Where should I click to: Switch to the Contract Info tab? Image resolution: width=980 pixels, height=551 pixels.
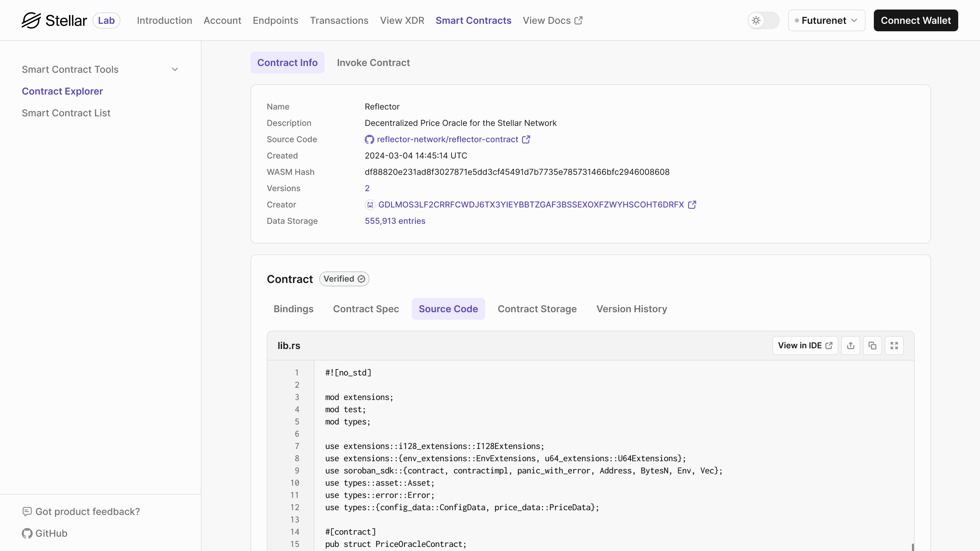pyautogui.click(x=287, y=63)
